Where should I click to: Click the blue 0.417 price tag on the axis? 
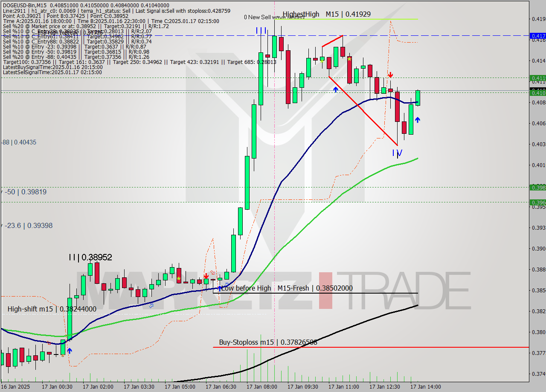tap(537, 36)
